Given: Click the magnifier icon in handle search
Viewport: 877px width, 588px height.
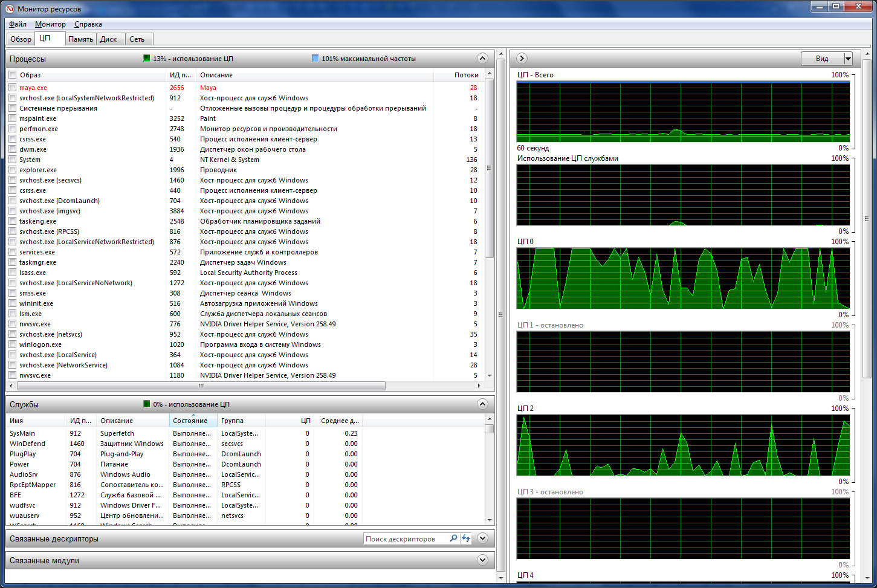Looking at the screenshot, I should click(453, 538).
